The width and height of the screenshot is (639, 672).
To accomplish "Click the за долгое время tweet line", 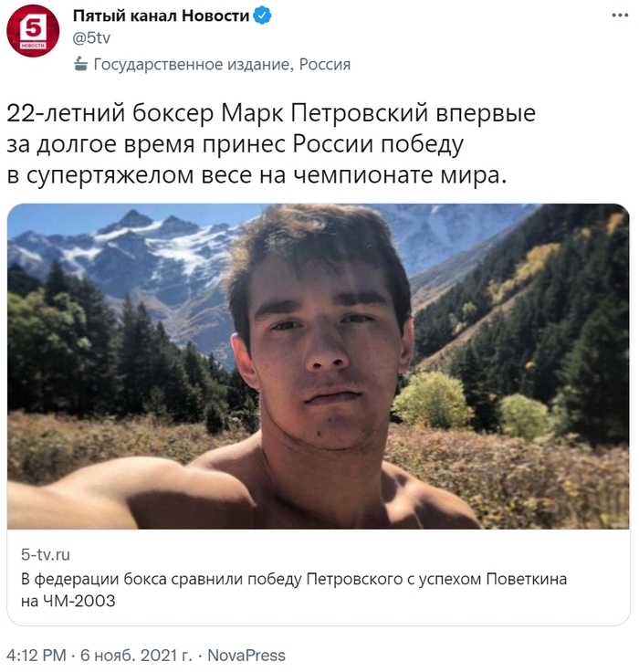I will 236,144.
